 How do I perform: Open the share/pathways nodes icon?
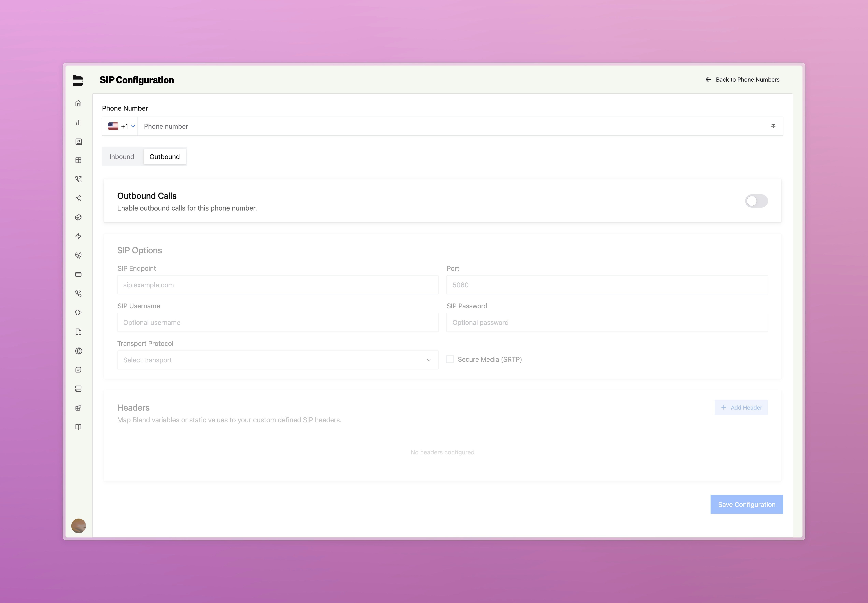tap(78, 198)
